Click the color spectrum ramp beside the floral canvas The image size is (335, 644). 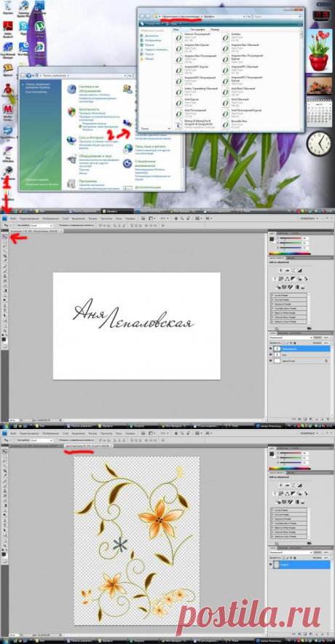point(290,468)
